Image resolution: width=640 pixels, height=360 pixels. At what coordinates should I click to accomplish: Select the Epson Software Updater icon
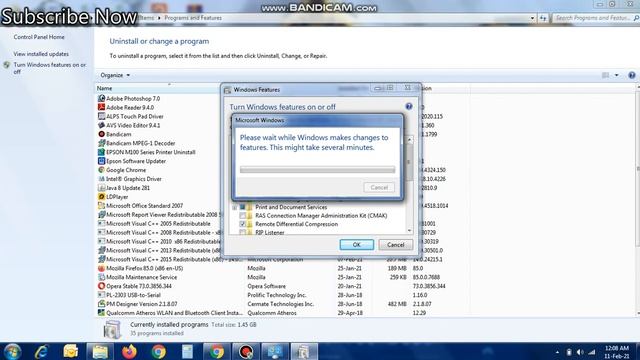click(101, 161)
